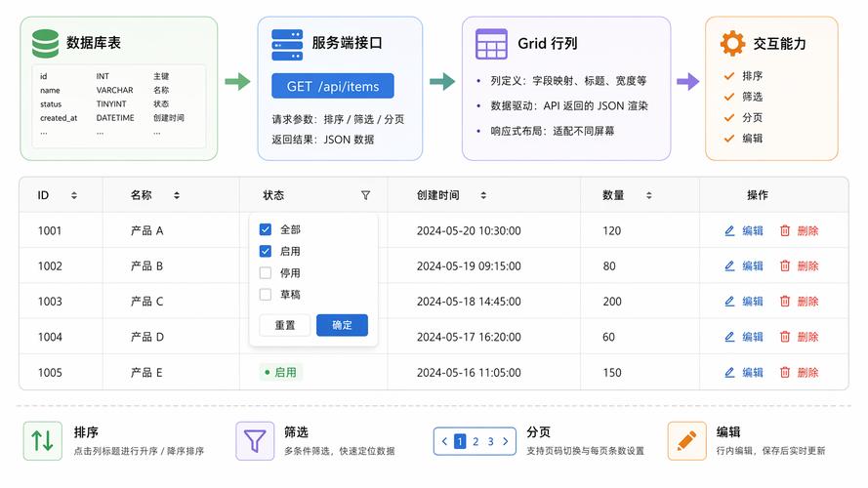Go to previous page with left chevron
Screen dimensions: 868x488
click(x=444, y=441)
